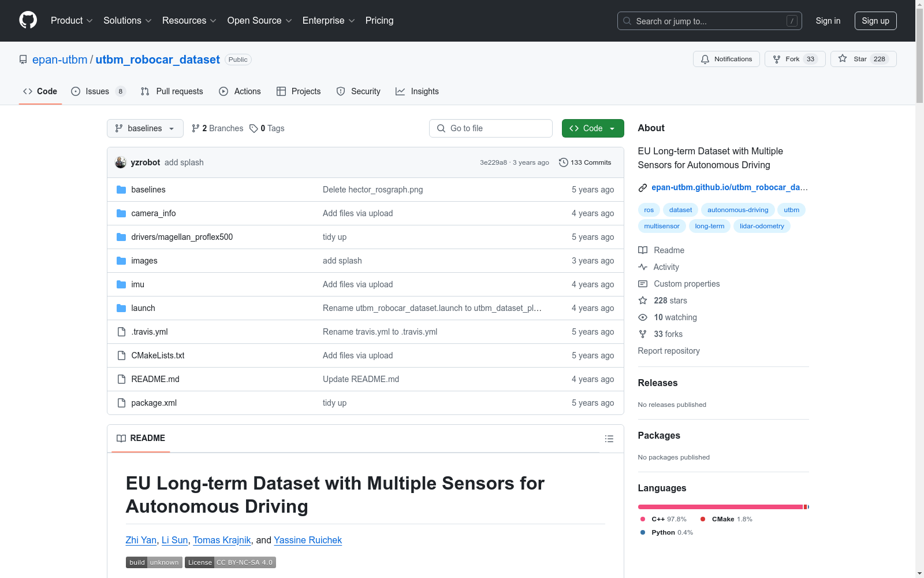Click the Custom properties icon
This screenshot has height=578, width=924.
point(643,284)
